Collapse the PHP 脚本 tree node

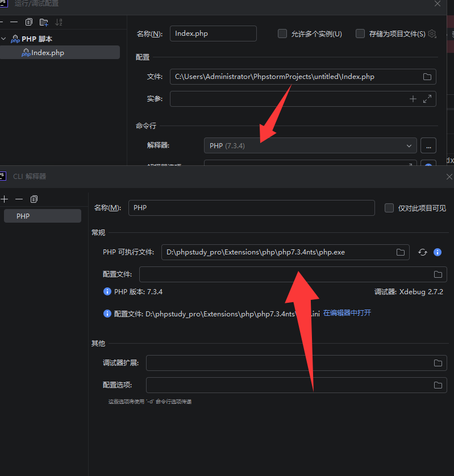(x=4, y=39)
